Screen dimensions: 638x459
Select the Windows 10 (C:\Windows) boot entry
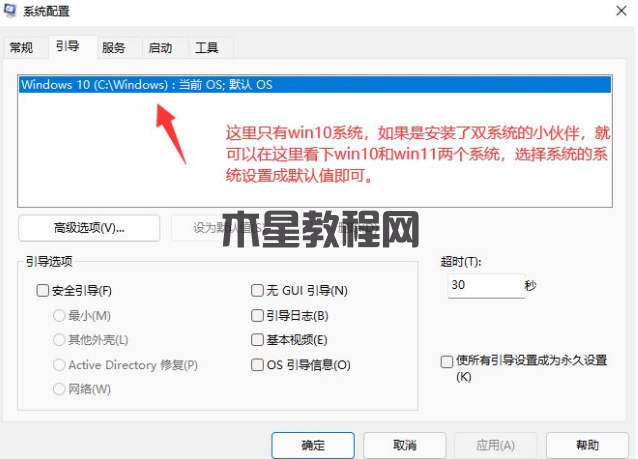pos(315,85)
